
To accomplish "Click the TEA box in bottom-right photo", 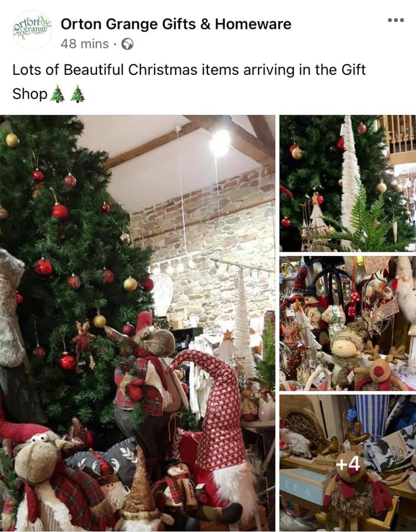I will click(303, 487).
